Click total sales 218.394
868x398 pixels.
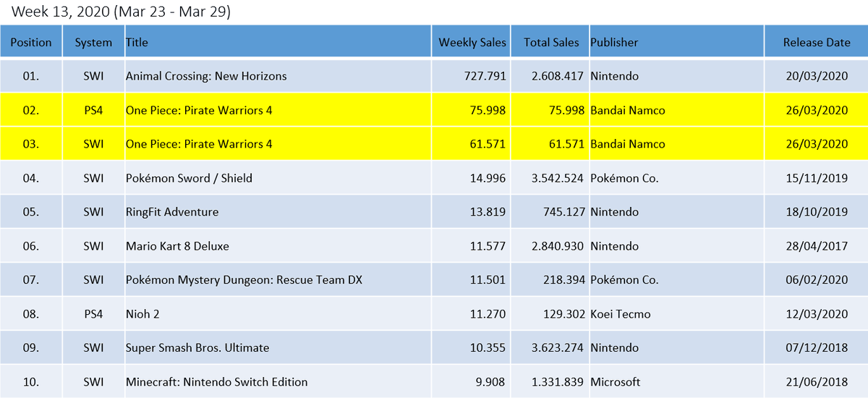click(x=563, y=280)
